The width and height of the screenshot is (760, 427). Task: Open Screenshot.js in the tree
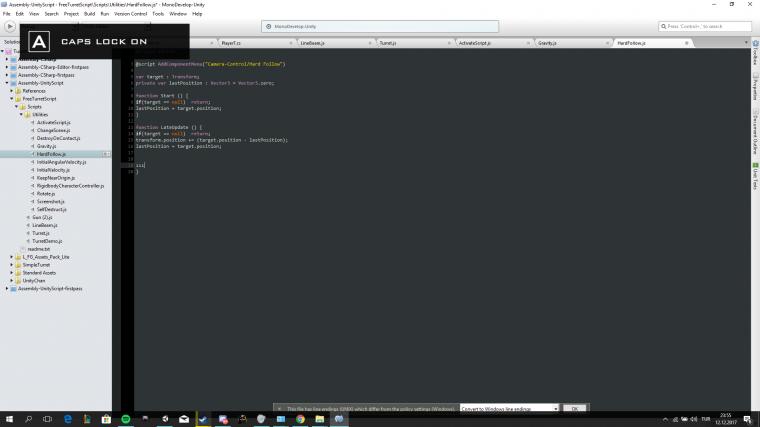(50, 202)
